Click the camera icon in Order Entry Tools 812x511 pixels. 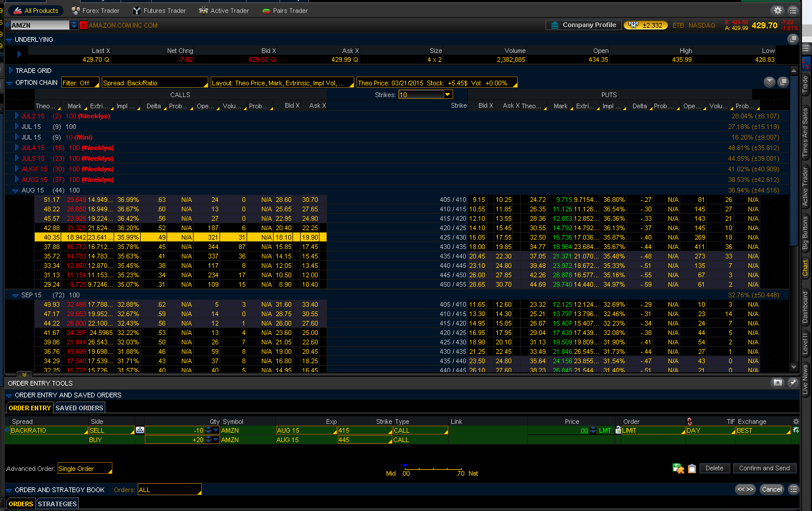[x=778, y=383]
